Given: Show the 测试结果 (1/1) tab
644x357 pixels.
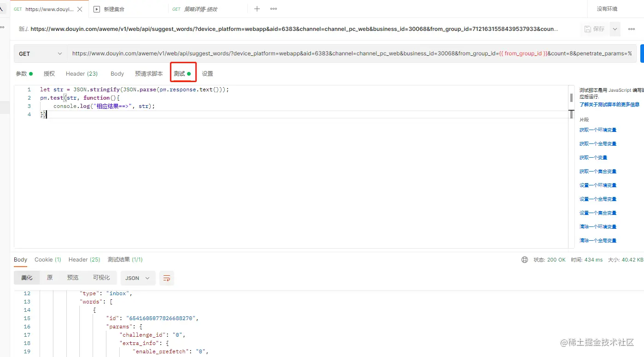Looking at the screenshot, I should [125, 260].
